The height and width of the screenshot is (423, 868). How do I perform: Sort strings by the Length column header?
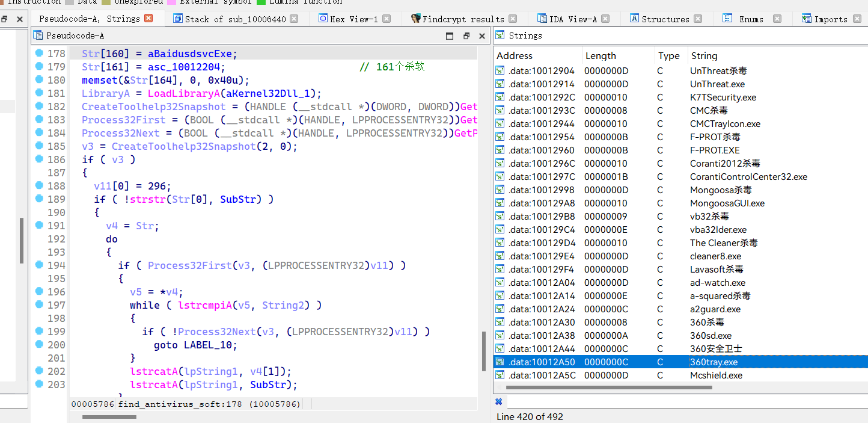tap(618, 55)
